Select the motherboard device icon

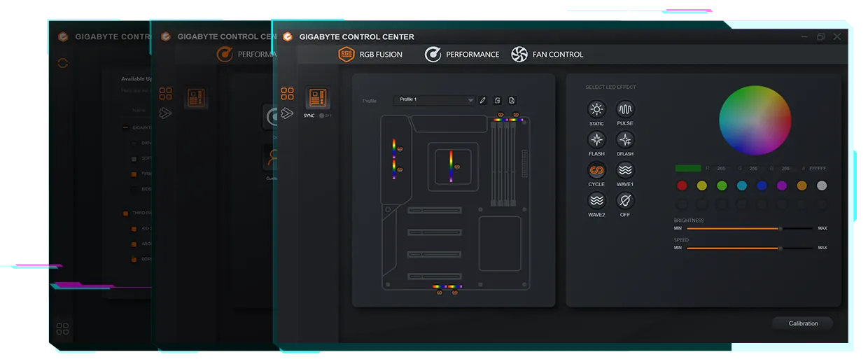click(x=318, y=98)
